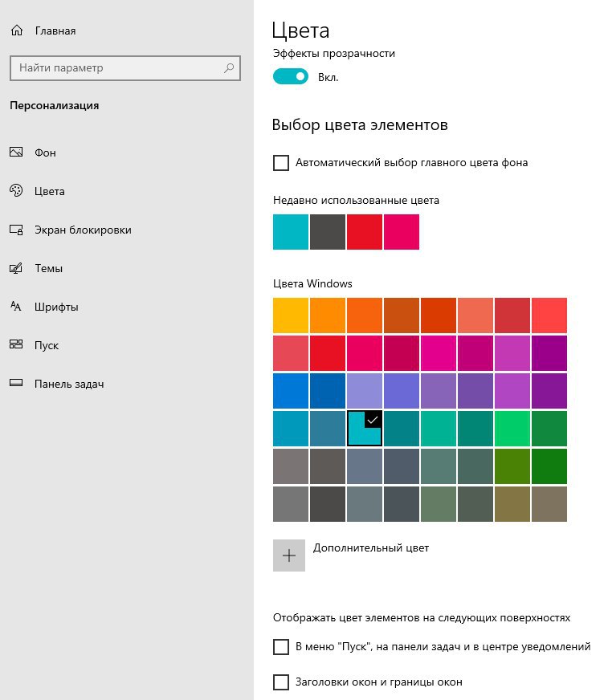Select recent red color swatch
This screenshot has height=700, width=608.
pyautogui.click(x=365, y=232)
